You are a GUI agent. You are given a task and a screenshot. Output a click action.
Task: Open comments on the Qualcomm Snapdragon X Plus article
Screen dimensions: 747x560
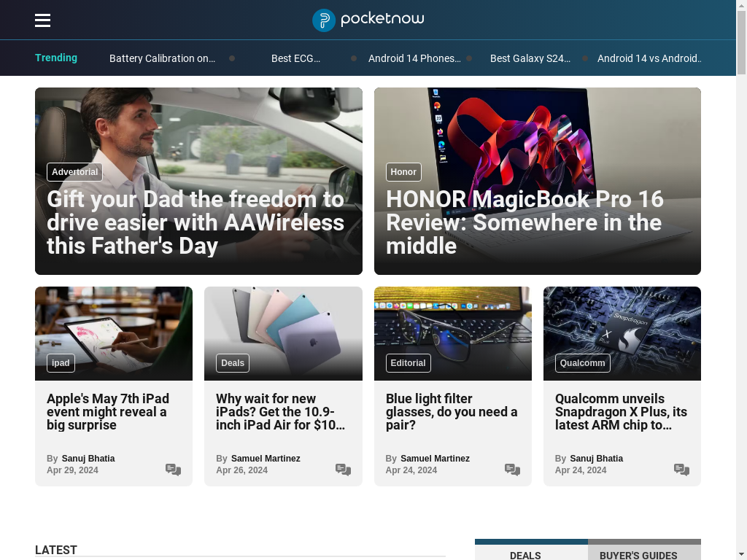click(x=682, y=470)
